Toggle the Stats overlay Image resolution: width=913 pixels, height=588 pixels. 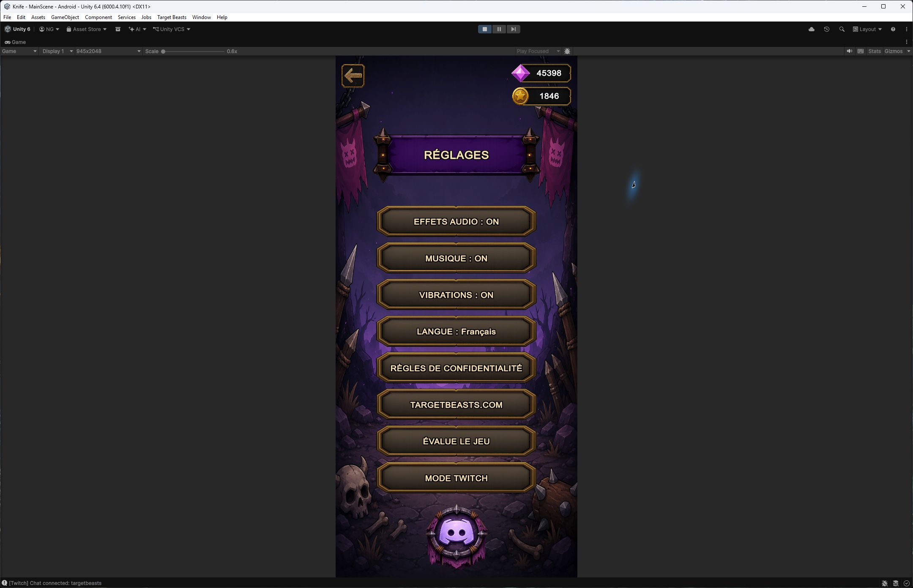(874, 51)
